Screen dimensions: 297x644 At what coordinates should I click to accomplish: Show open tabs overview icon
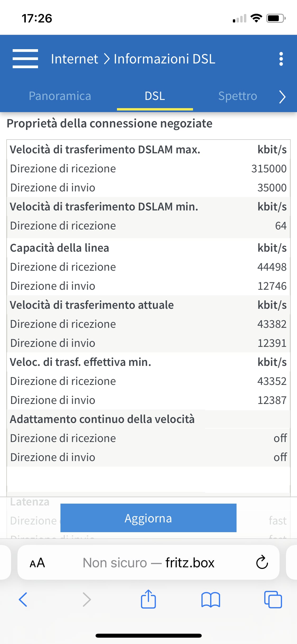pos(273,599)
